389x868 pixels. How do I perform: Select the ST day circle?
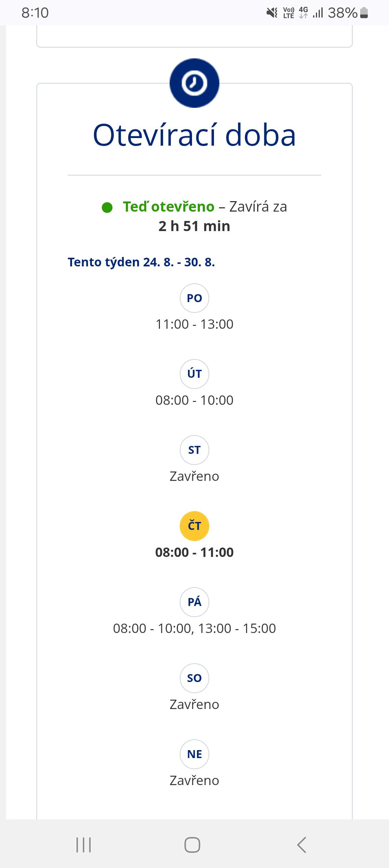click(x=194, y=450)
